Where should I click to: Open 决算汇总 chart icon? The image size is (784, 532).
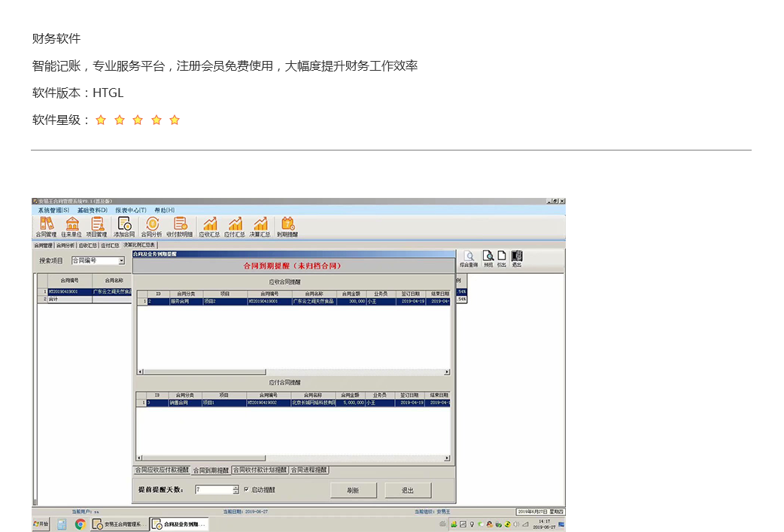260,227
